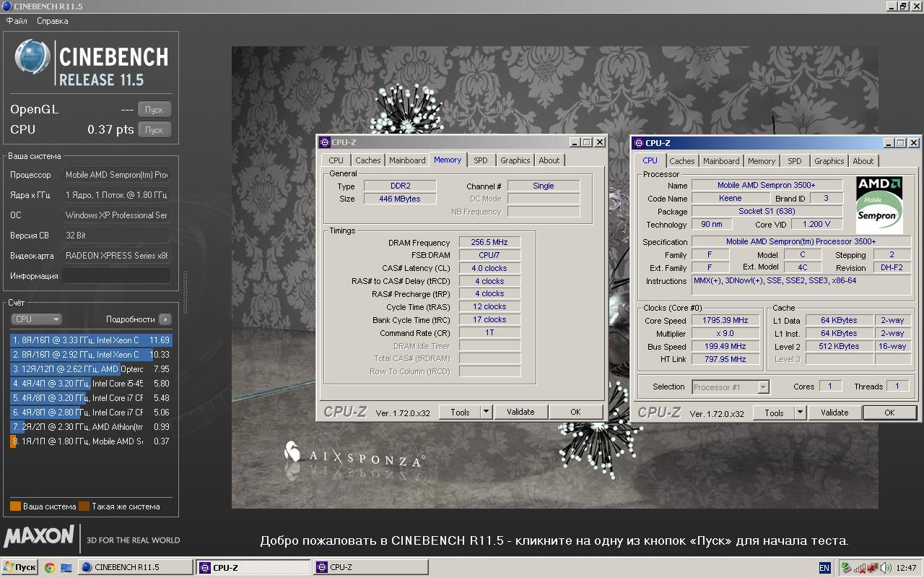Switch to Mainboard tab in memory CPU-Z window
This screenshot has height=578, width=924.
[x=407, y=160]
